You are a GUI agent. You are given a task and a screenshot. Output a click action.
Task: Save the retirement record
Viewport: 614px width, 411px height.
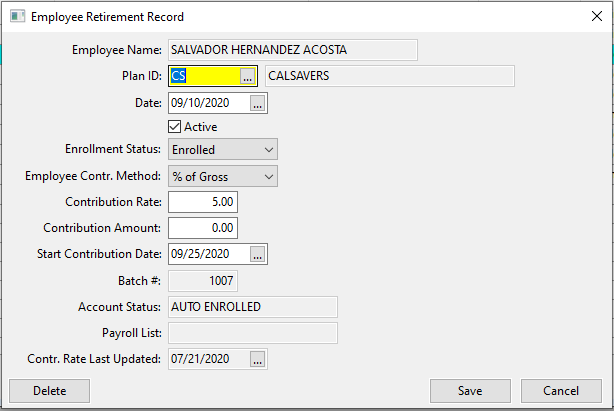(x=470, y=391)
